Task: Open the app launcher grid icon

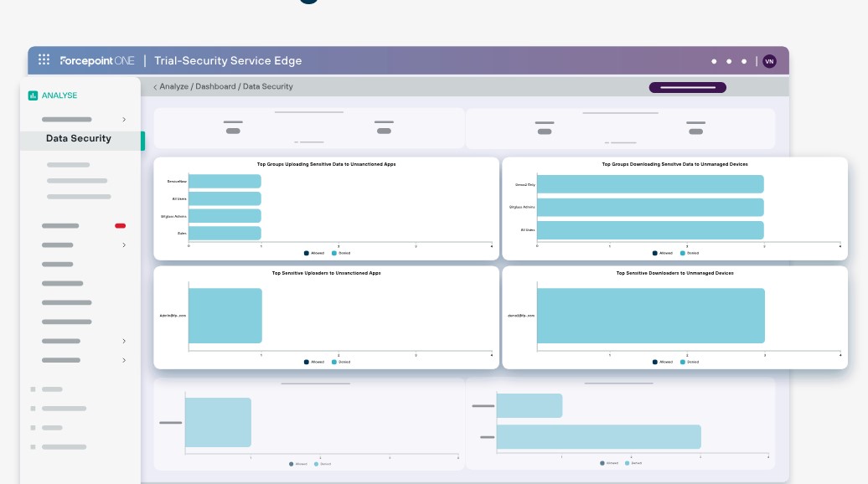Action: pyautogui.click(x=44, y=59)
